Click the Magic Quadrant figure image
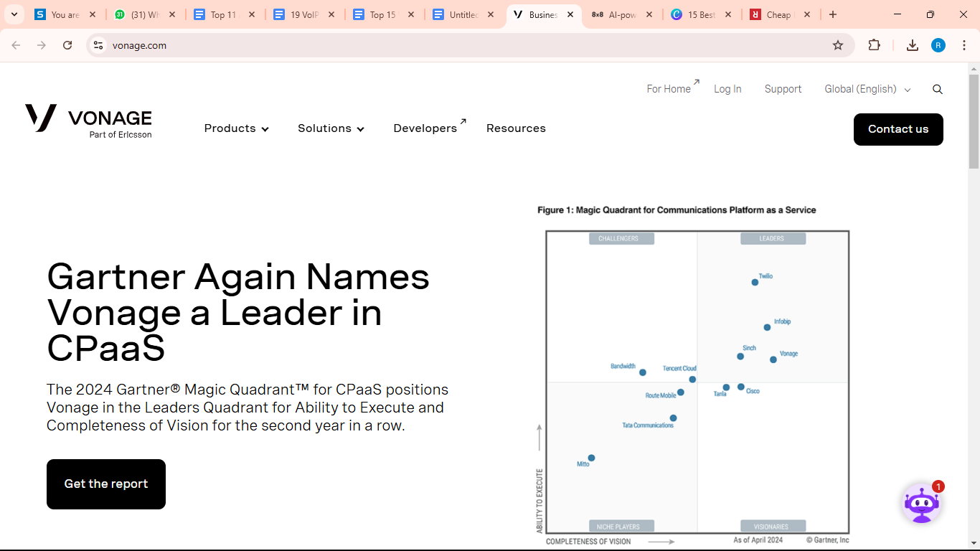 click(x=693, y=376)
